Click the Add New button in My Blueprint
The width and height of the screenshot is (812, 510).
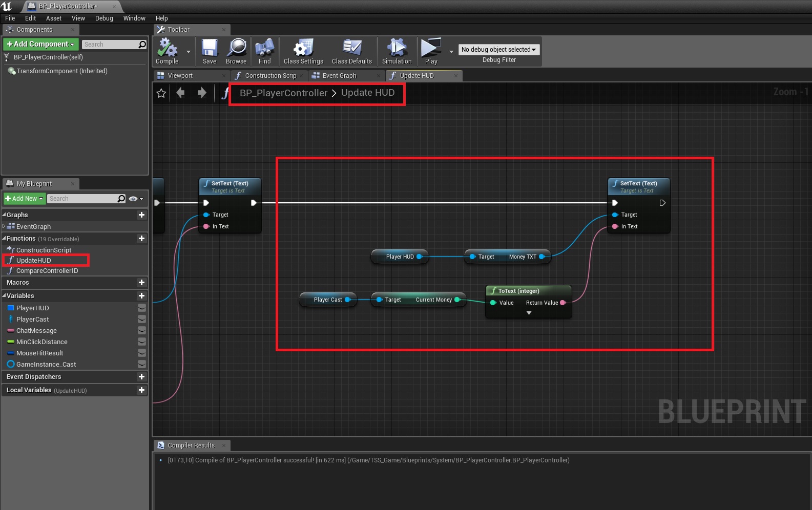pyautogui.click(x=24, y=199)
